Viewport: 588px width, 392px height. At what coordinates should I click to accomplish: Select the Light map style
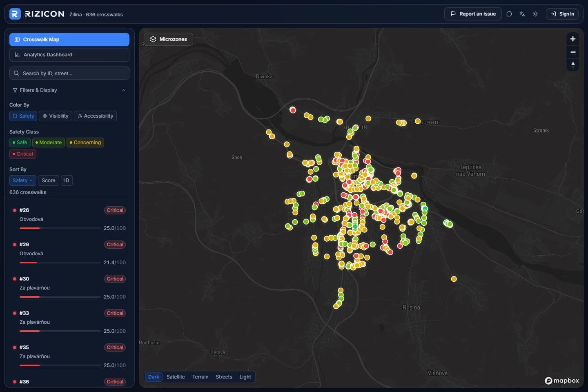245,377
